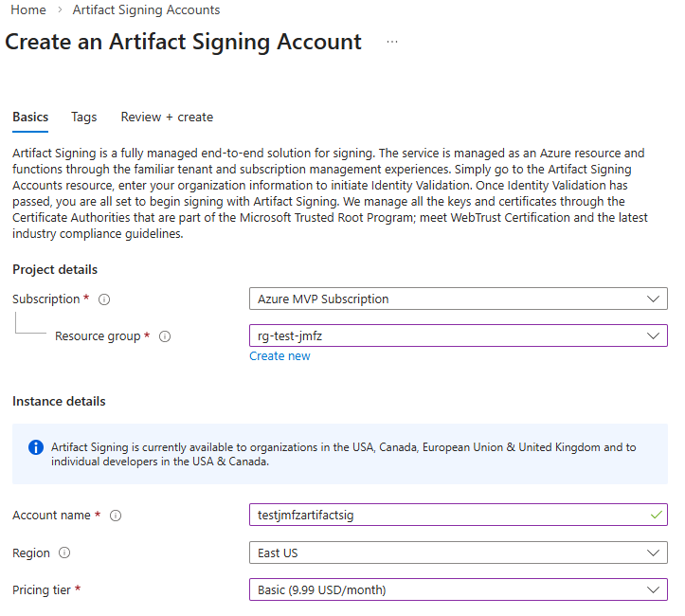Select the Basics tab
The height and width of the screenshot is (616, 685).
tap(30, 118)
